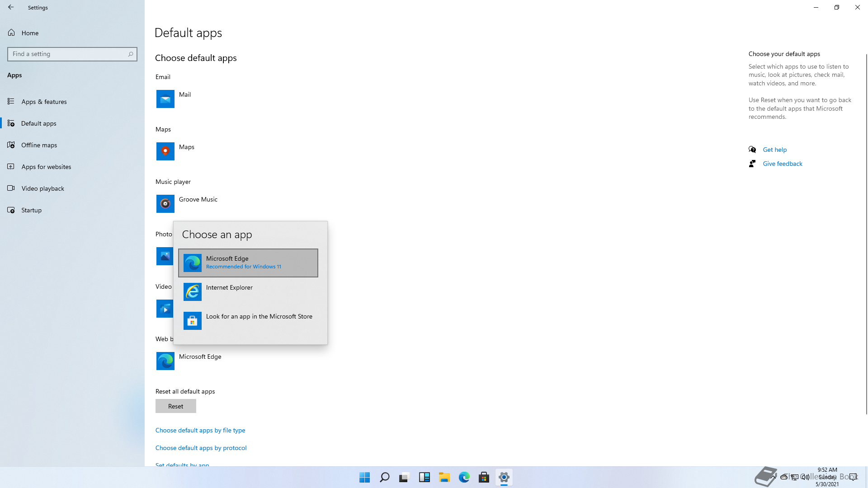Screen dimensions: 868x488
Task: Open File Explorer from the taskbar
Action: [x=444, y=477]
